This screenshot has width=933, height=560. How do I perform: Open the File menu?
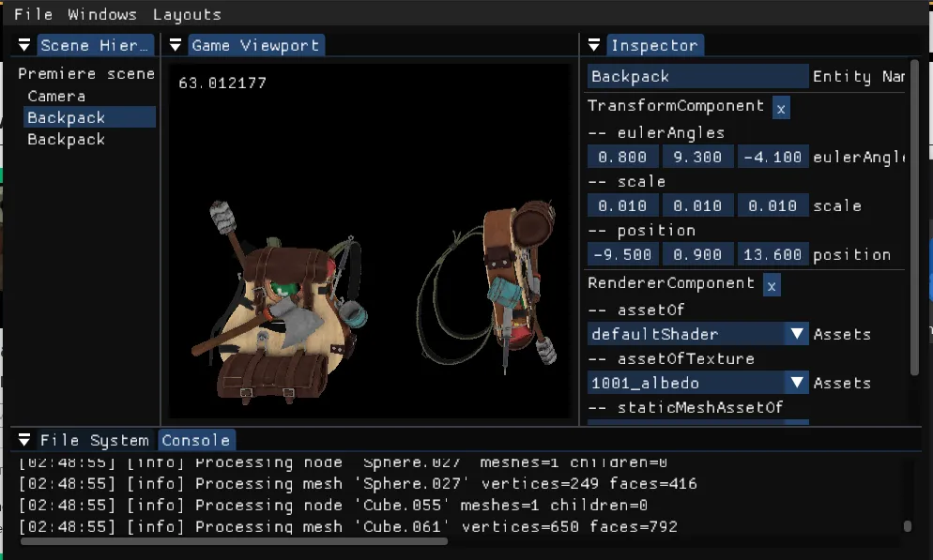(33, 14)
